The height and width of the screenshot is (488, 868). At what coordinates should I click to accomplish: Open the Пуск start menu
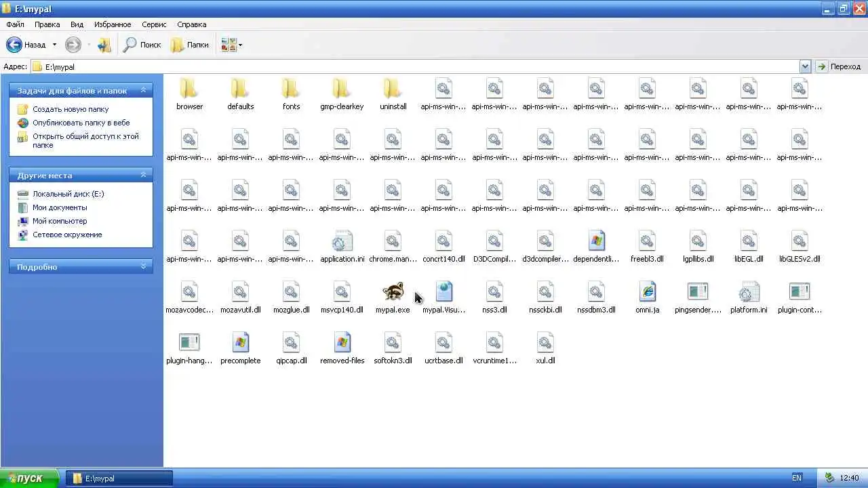(x=30, y=478)
